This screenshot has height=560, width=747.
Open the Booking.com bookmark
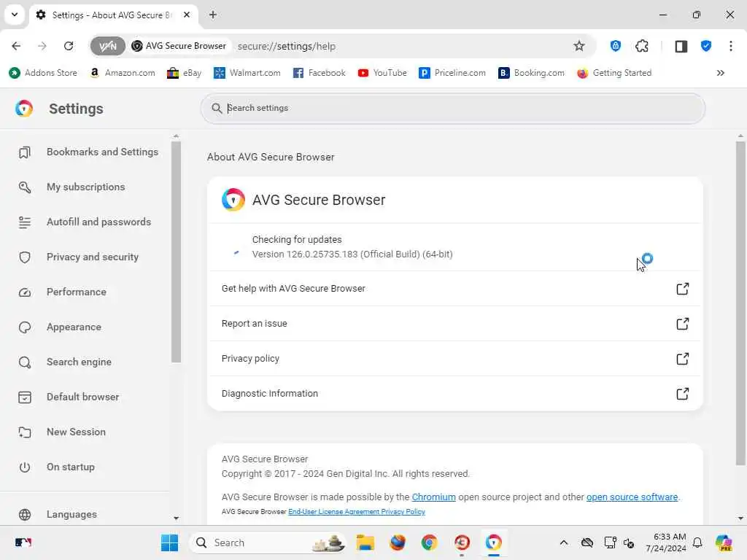pyautogui.click(x=532, y=73)
